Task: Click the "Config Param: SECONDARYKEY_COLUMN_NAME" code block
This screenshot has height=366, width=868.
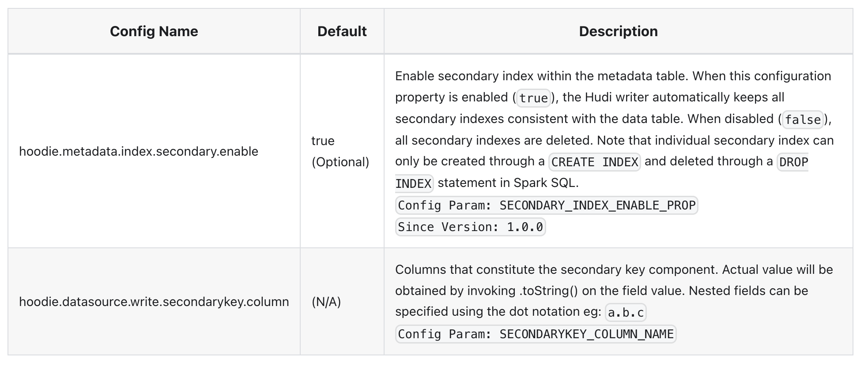Action: coord(536,334)
